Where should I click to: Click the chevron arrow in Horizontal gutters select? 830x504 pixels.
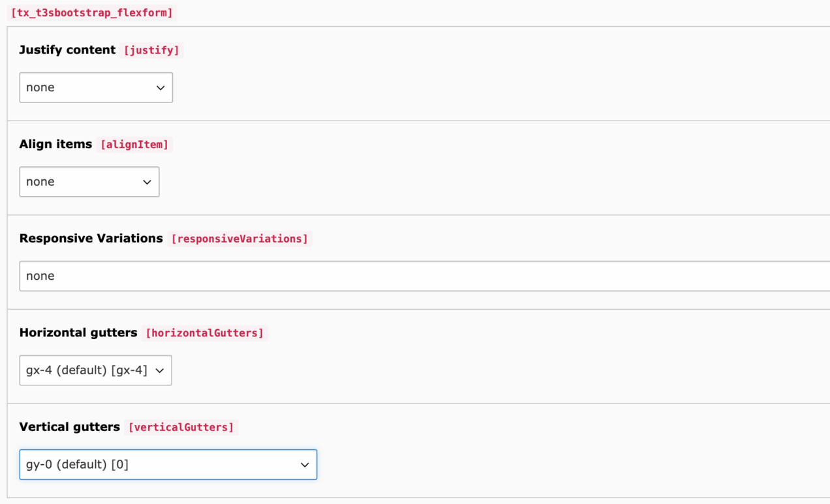pos(160,371)
